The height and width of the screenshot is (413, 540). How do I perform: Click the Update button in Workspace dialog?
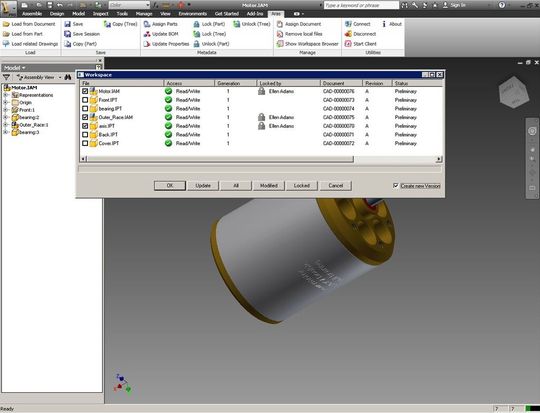pos(203,186)
